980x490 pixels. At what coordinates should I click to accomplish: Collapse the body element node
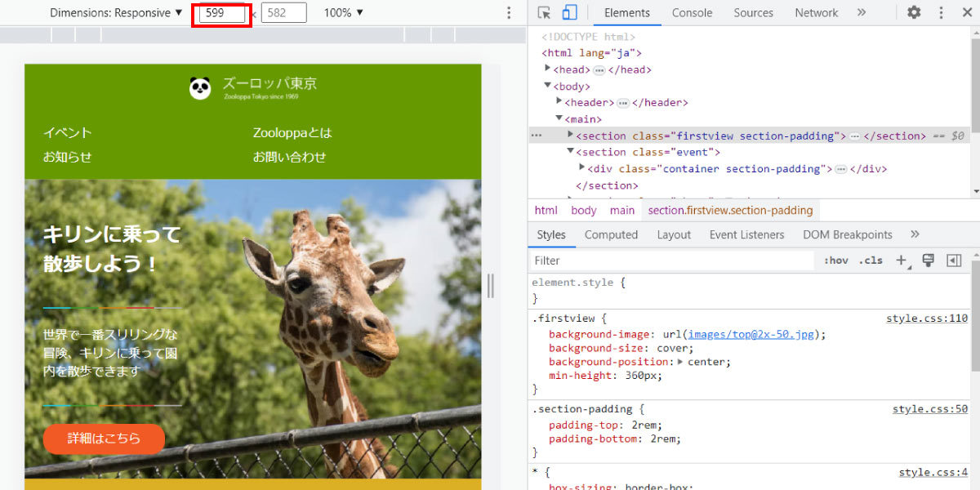click(548, 86)
